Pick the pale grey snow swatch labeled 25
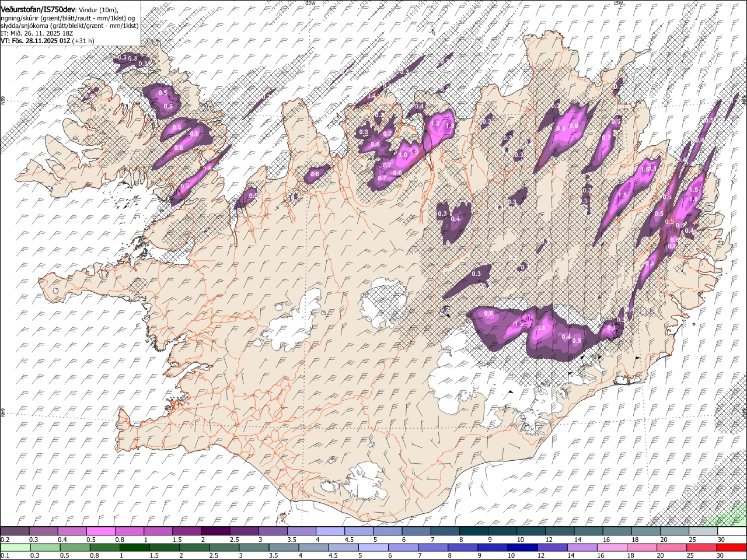 coord(703,531)
